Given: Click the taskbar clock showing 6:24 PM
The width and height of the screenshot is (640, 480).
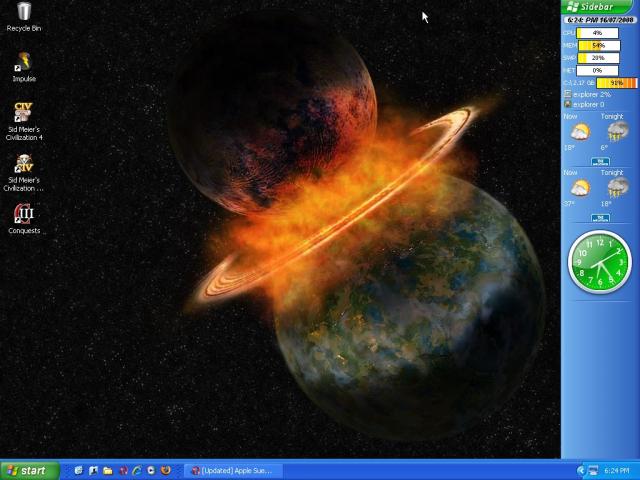Looking at the screenshot, I should 616,471.
